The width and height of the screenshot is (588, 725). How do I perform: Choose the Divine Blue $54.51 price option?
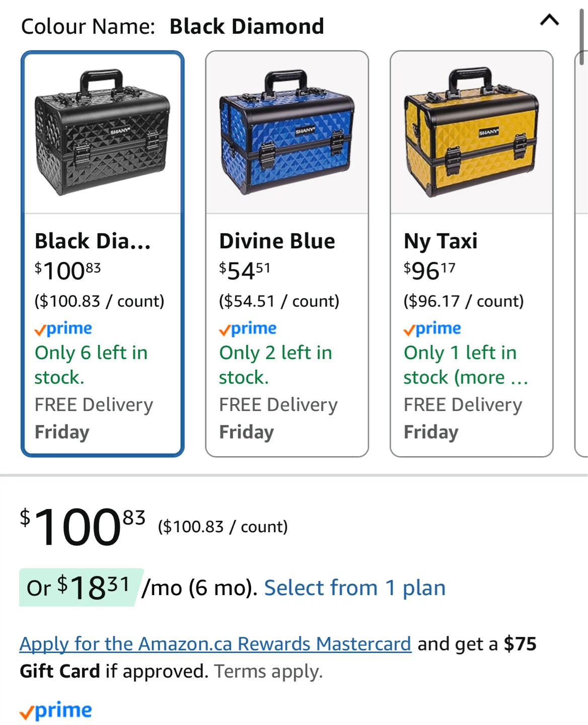point(245,271)
